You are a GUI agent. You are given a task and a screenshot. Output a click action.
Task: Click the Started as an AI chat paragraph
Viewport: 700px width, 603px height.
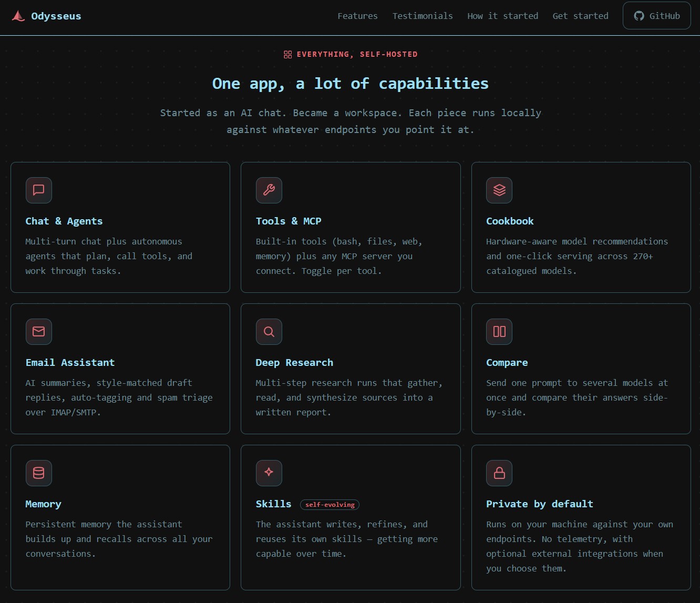click(351, 121)
